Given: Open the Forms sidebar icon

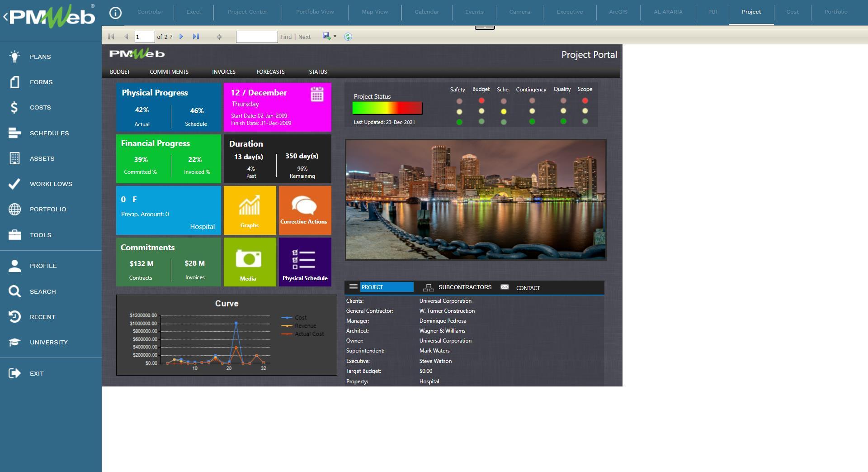Looking at the screenshot, I should pos(14,82).
